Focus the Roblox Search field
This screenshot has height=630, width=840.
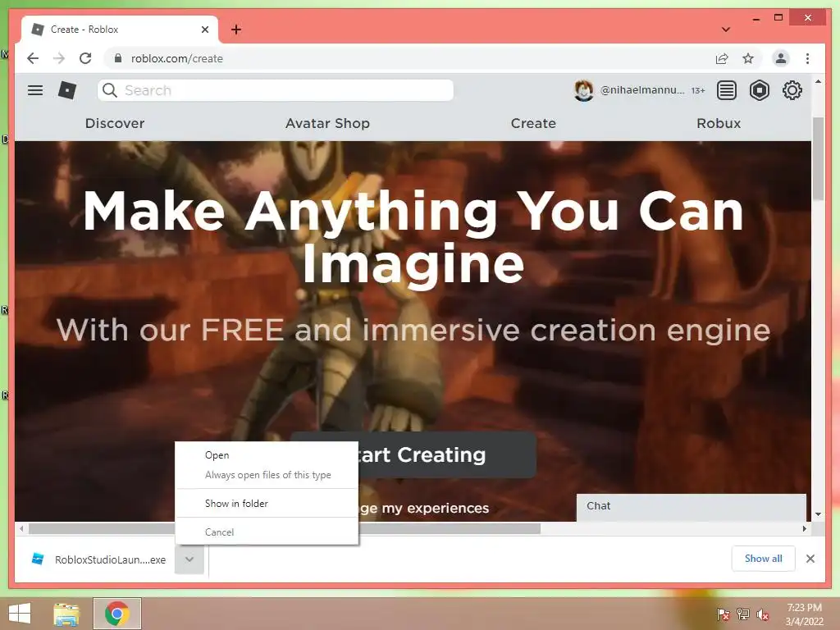click(x=276, y=90)
